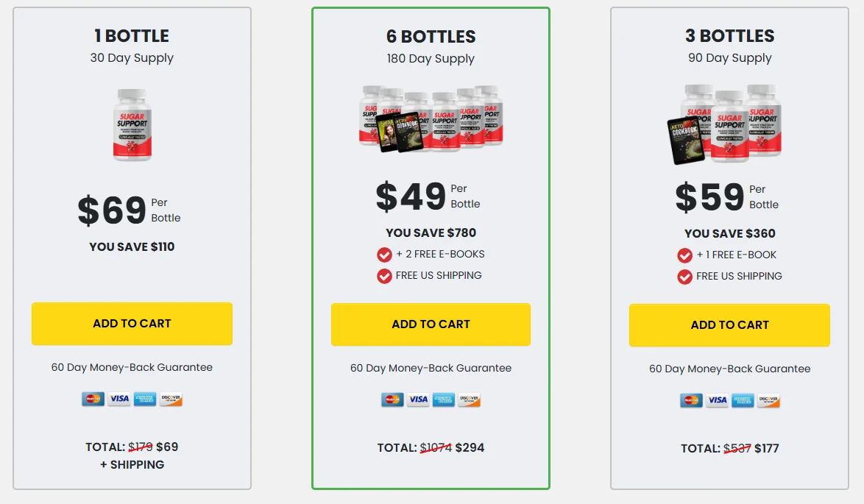Click ADD TO CART for the 6 Bottles package
Screen dimensions: 864x504
click(x=431, y=324)
